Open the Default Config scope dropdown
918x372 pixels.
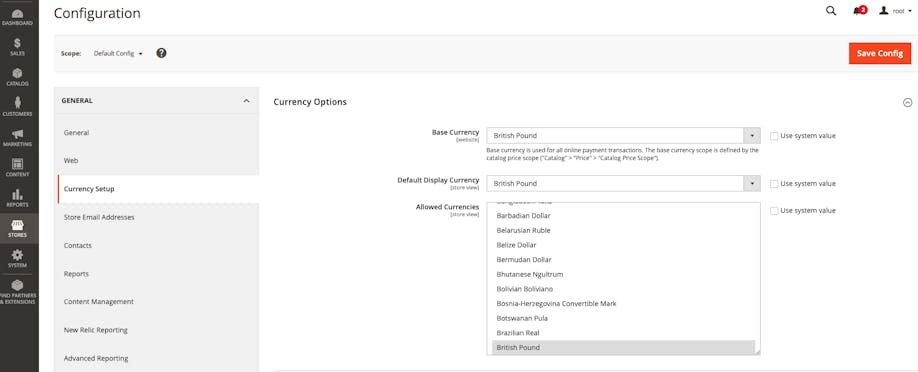[x=118, y=53]
